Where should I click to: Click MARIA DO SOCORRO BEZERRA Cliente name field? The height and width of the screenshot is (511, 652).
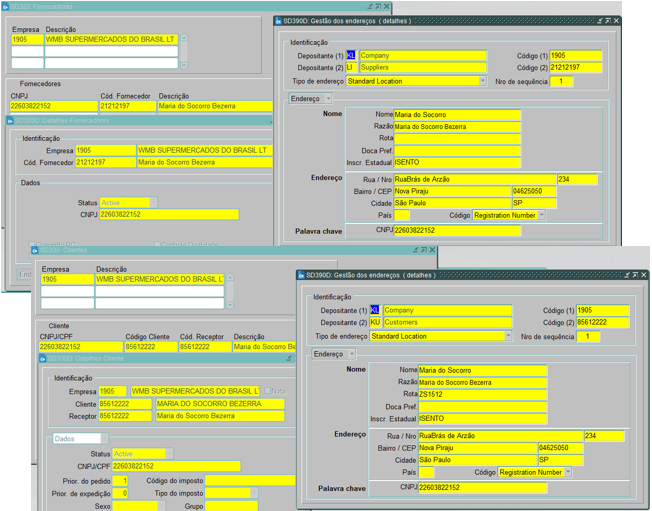pos(220,404)
